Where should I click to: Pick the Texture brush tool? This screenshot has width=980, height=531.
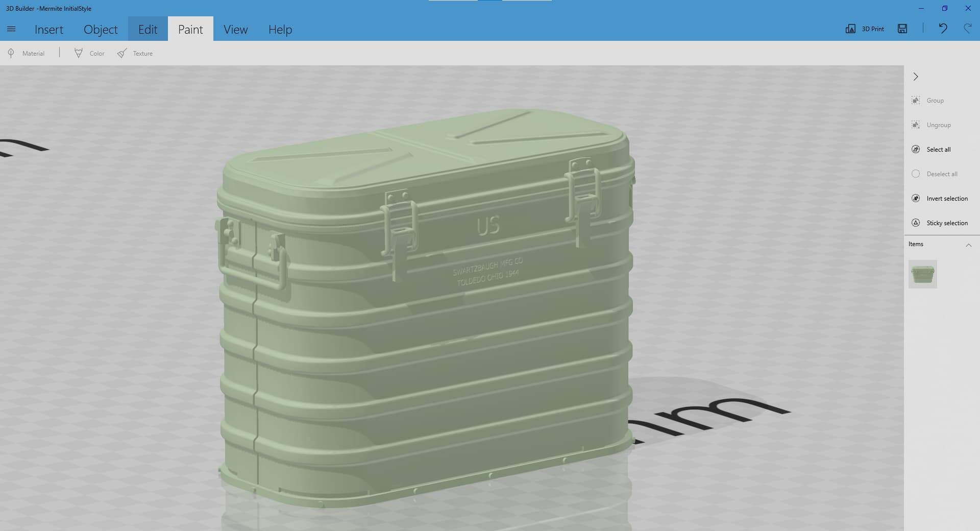[135, 53]
